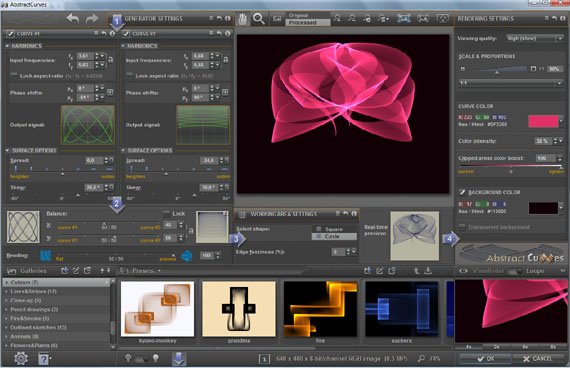Select grandma preset thumbnail
This screenshot has width=570, height=368.
pyautogui.click(x=239, y=309)
